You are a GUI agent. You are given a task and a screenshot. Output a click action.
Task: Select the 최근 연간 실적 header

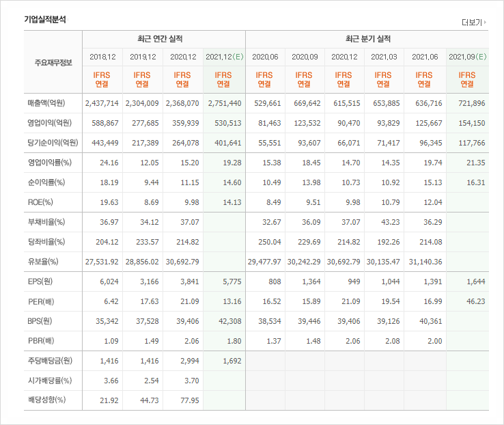[160, 39]
